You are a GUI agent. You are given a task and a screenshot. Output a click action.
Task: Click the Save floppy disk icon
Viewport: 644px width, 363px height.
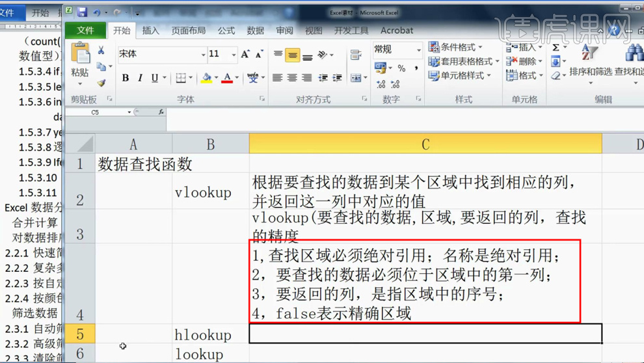click(x=82, y=12)
